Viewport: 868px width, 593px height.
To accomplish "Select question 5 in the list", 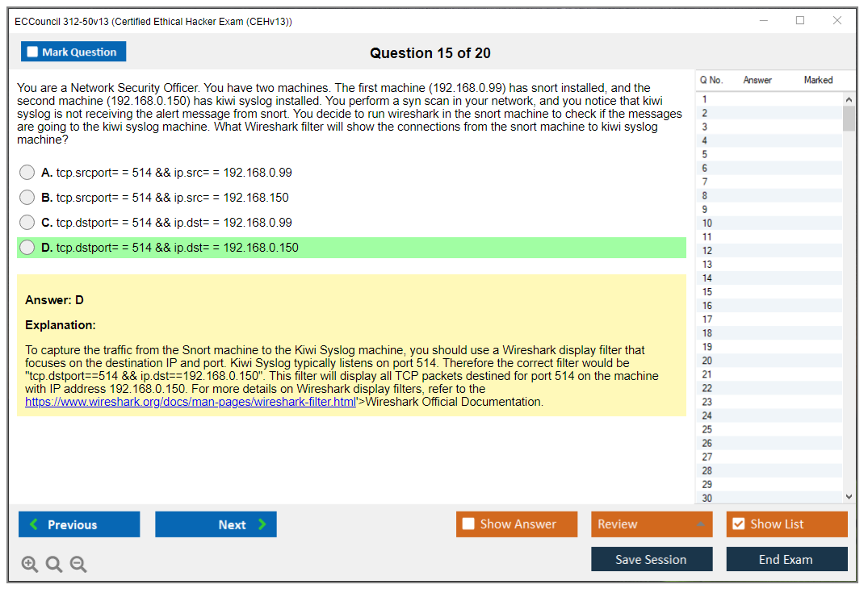I will click(x=769, y=154).
